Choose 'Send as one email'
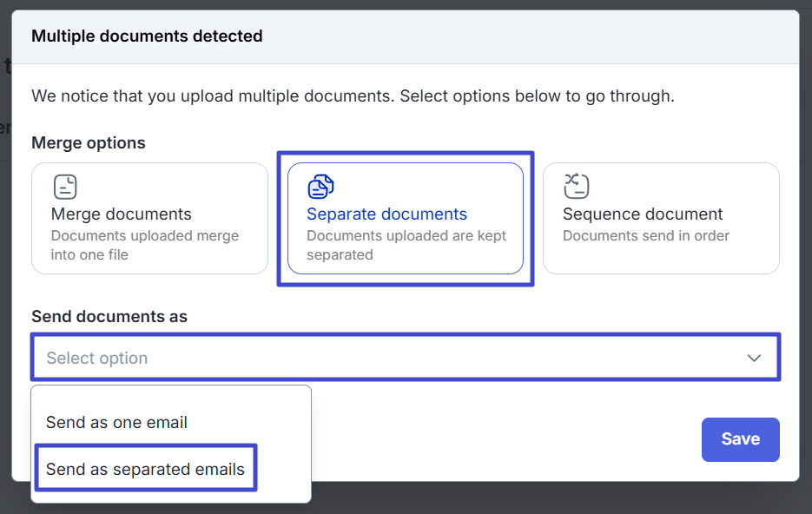 [x=116, y=423]
